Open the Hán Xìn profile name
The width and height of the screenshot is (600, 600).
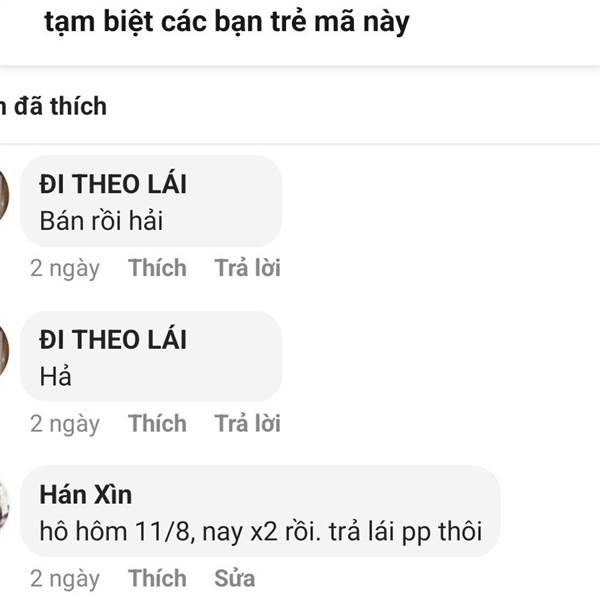(x=86, y=495)
